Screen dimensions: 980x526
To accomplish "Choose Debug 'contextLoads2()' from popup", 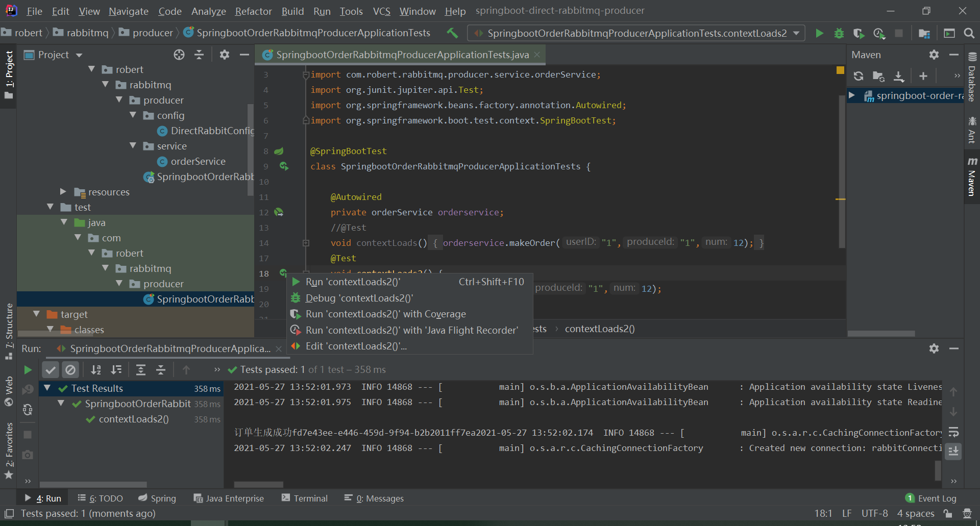I will coord(410,298).
